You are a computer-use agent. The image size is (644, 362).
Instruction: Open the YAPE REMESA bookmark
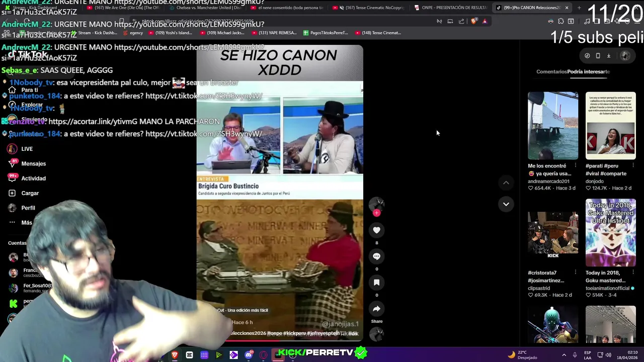tap(274, 33)
